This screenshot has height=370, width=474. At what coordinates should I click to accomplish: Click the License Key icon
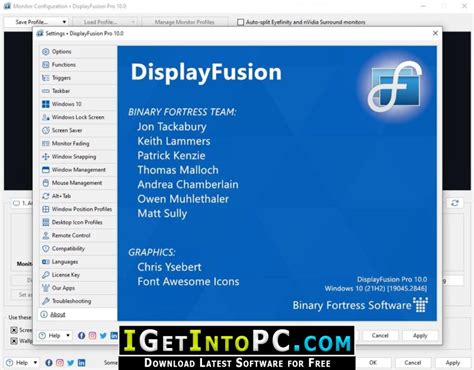46,275
